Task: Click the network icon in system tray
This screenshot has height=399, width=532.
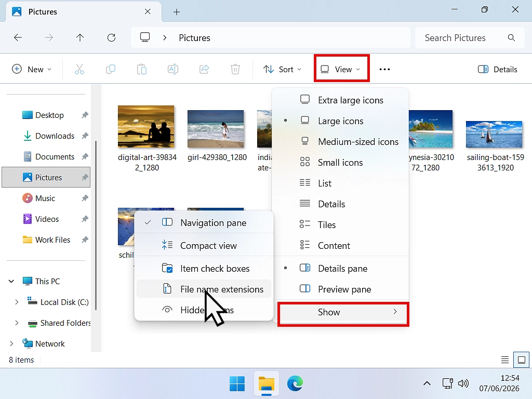Action: [447, 384]
